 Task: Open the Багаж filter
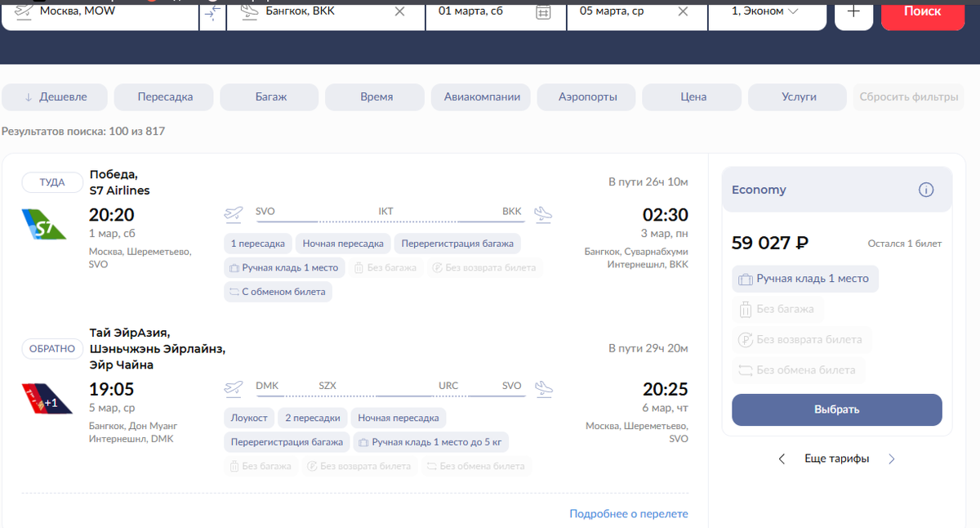coord(271,96)
